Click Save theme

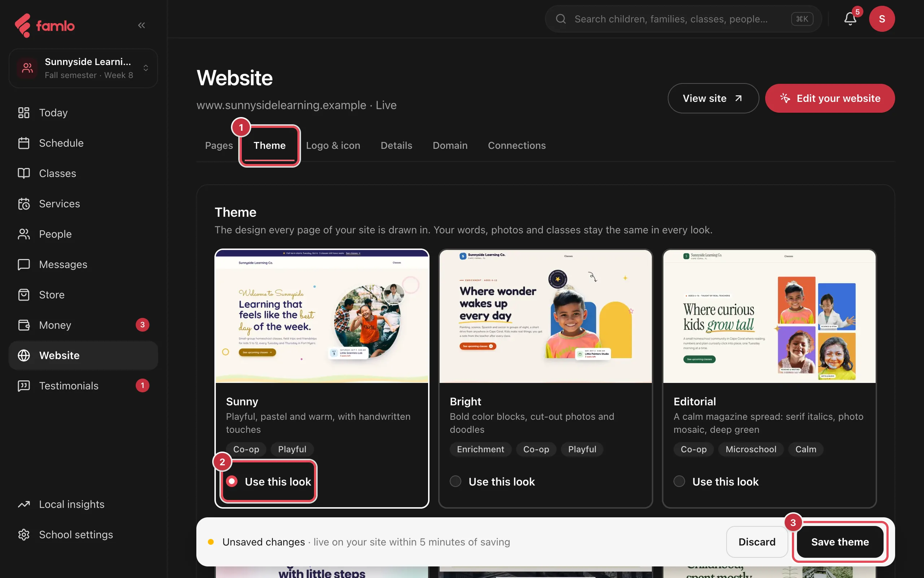pos(840,542)
